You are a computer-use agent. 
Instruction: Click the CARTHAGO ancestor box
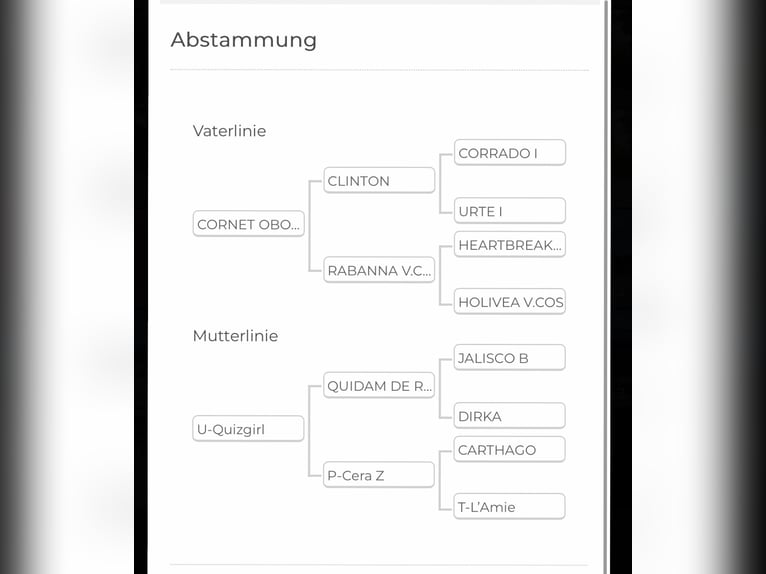click(510, 449)
